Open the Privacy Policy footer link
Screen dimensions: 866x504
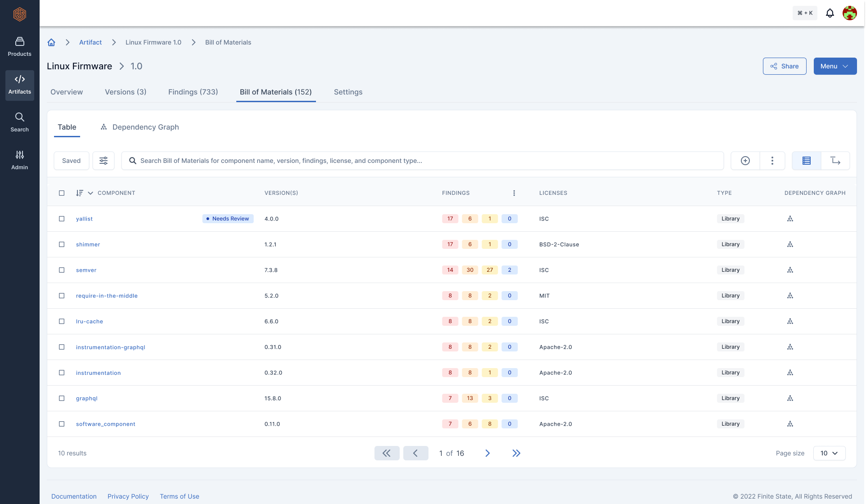tap(128, 496)
